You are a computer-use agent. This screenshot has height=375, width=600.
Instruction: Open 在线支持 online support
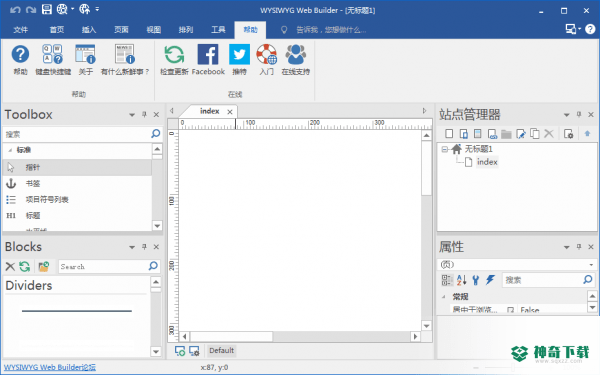pyautogui.click(x=296, y=59)
